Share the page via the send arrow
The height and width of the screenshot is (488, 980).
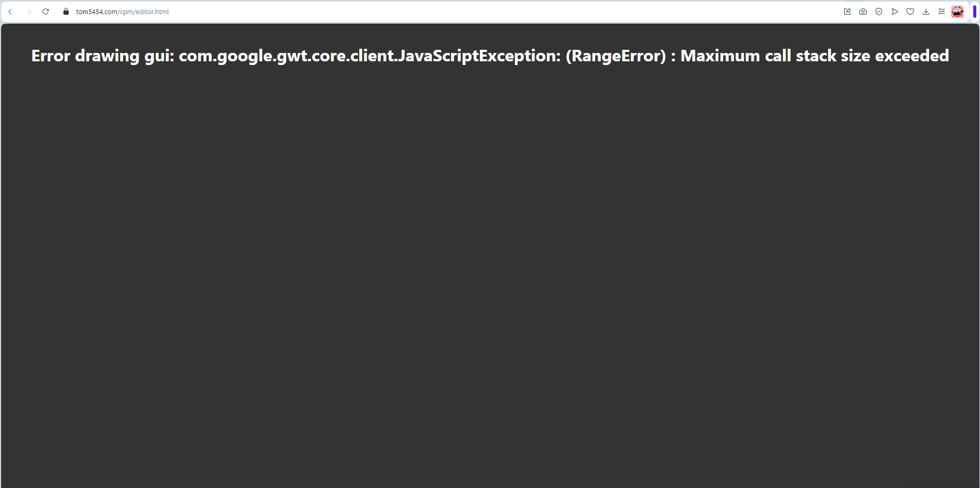[x=895, y=11]
